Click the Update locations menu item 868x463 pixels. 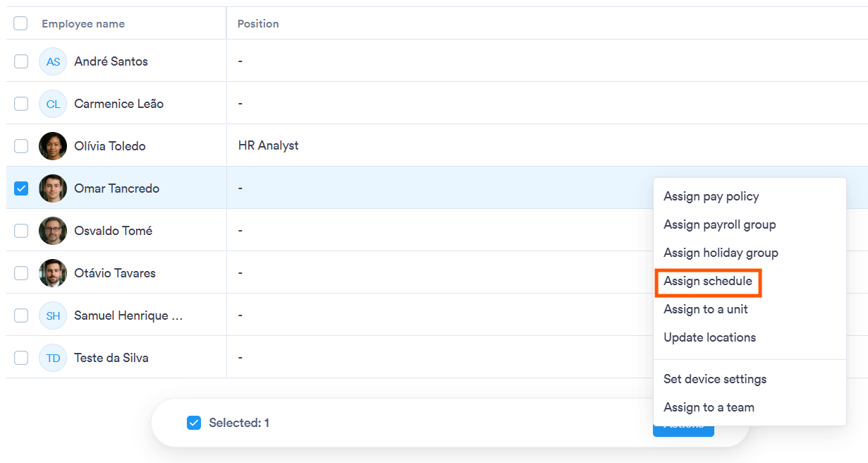pos(709,337)
